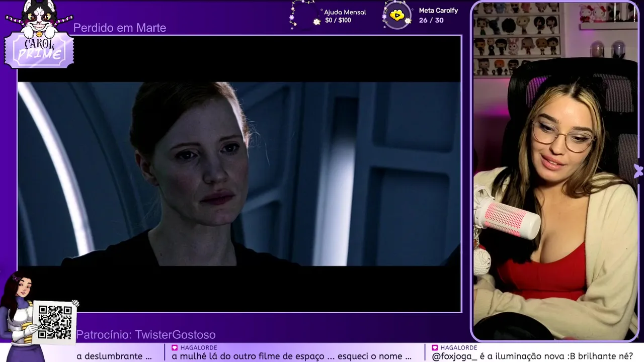Screen dimensions: 644x362
Task: Click the Patrocínio: TwisterGostoso text
Action: click(x=146, y=335)
